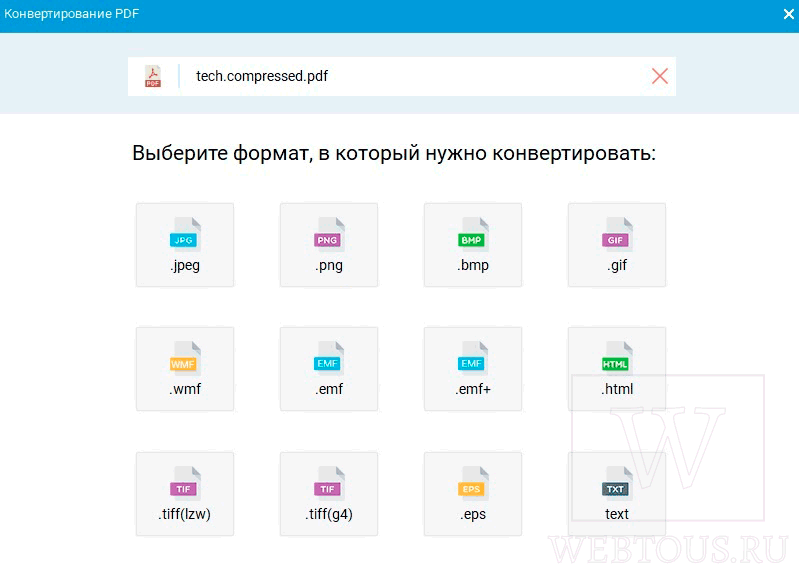
Task: Choose the .png output format tile
Action: (x=329, y=245)
